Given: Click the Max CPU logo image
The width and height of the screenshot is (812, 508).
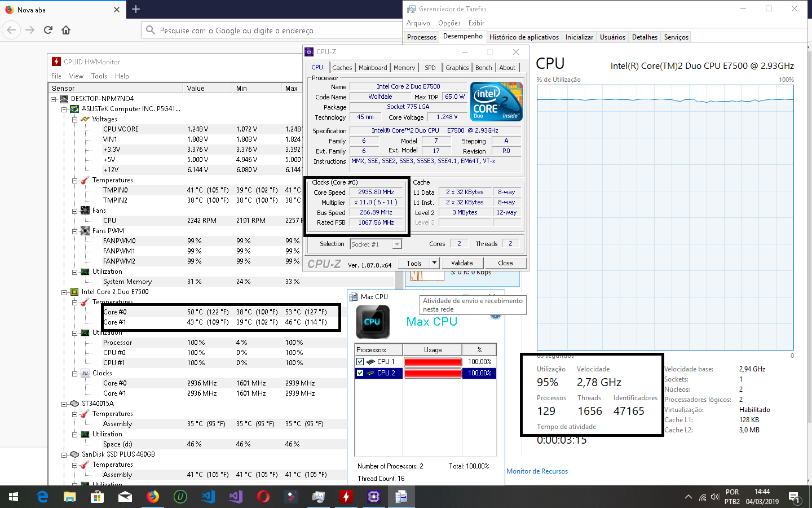Looking at the screenshot, I should tap(373, 322).
